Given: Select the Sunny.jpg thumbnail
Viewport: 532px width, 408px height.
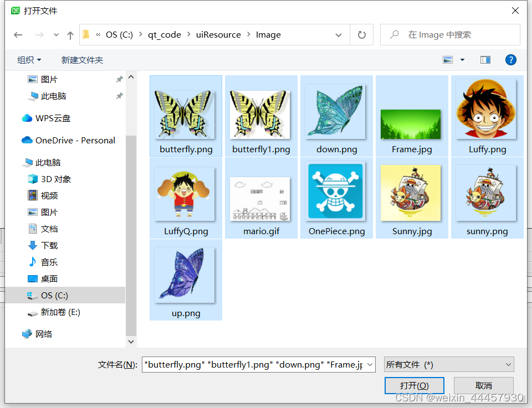Looking at the screenshot, I should (412, 198).
